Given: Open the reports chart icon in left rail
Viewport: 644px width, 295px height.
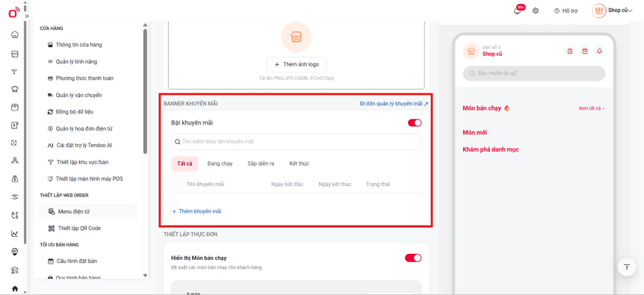Looking at the screenshot, I should (15, 234).
